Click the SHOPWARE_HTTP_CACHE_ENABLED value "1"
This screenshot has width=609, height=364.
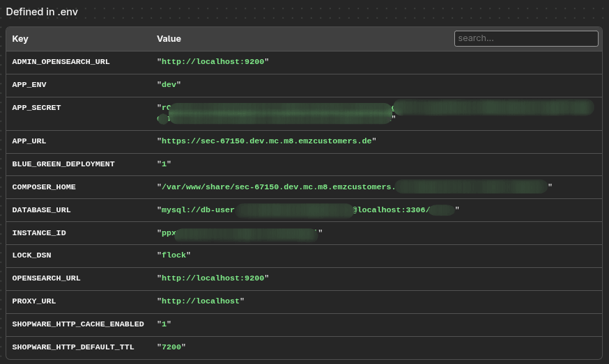[164, 324]
